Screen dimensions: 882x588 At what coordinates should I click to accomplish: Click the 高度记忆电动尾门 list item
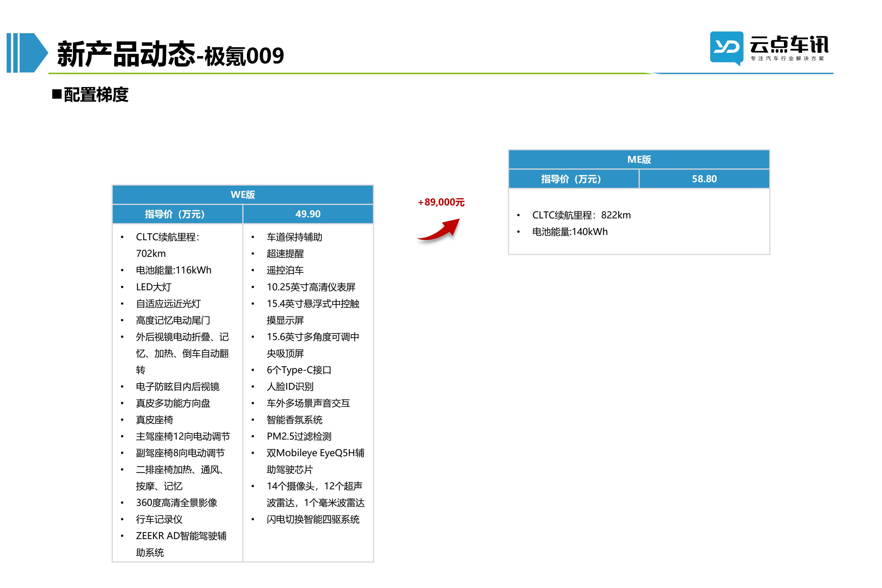click(x=173, y=320)
